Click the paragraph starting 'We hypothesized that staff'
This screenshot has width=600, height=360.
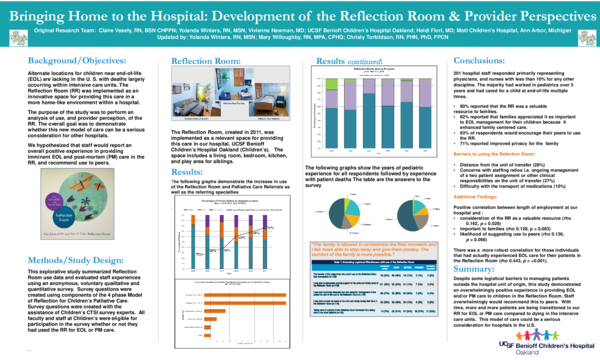[86, 154]
